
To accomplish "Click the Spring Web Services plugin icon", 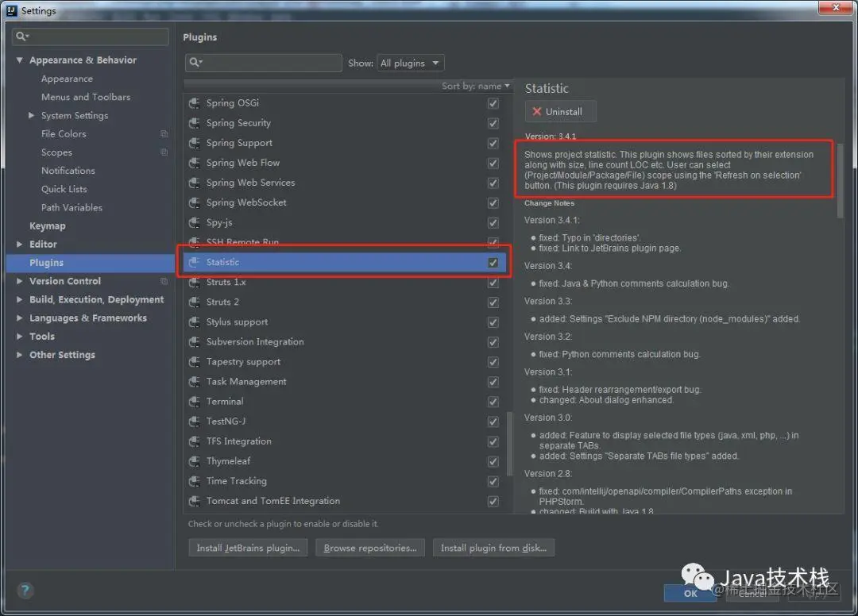I will tap(194, 183).
